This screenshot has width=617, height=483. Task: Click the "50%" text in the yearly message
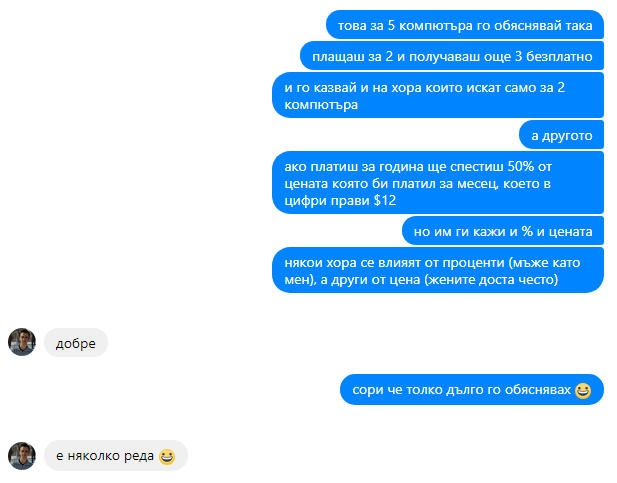pyautogui.click(x=521, y=166)
